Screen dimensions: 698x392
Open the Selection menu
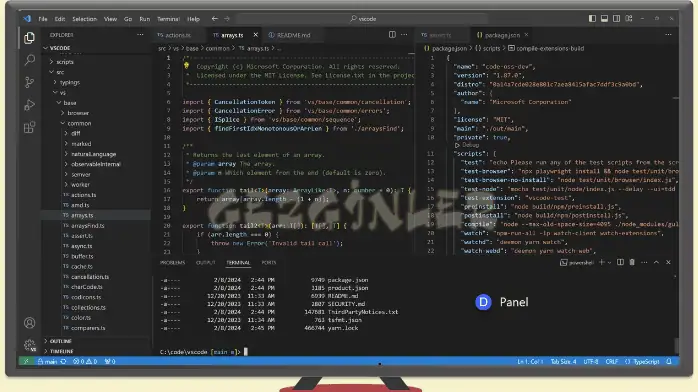85,19
